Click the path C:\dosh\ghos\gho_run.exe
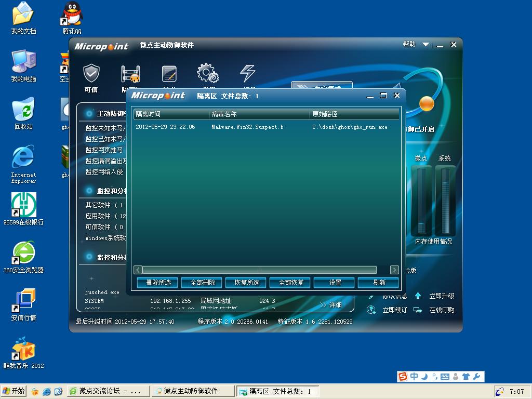 (x=350, y=127)
